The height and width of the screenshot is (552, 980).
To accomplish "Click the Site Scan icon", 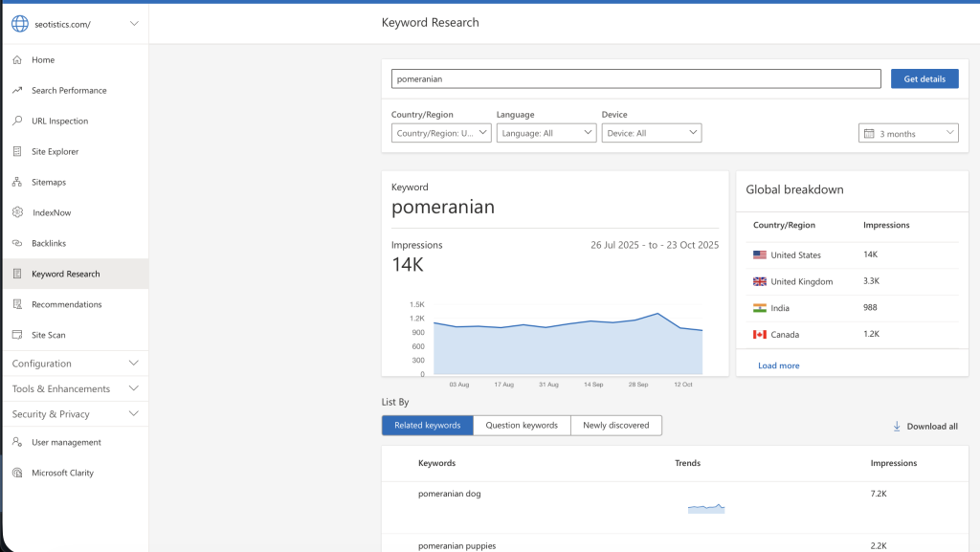I will click(17, 335).
